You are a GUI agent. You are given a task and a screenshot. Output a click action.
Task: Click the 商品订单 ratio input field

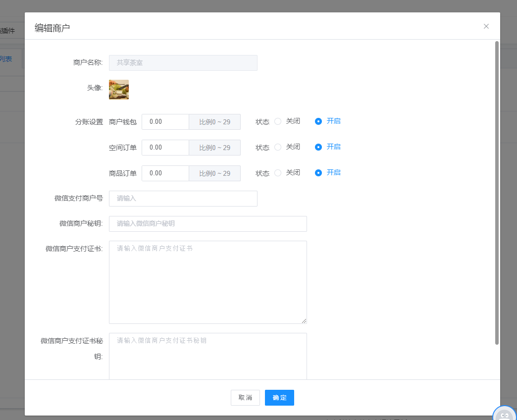(x=165, y=173)
